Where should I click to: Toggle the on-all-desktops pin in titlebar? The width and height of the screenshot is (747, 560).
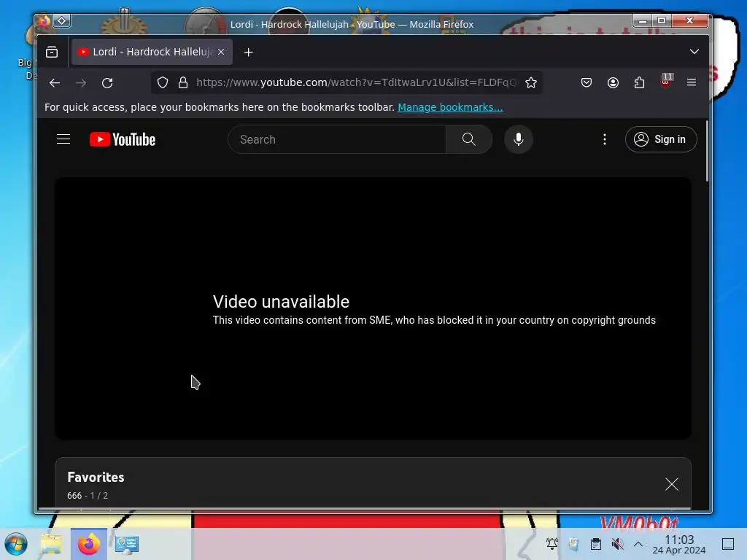point(62,21)
